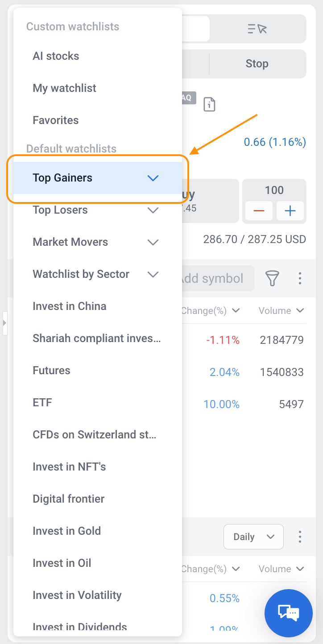
Task: Select the Invest in Gold watchlist
Action: (x=67, y=531)
